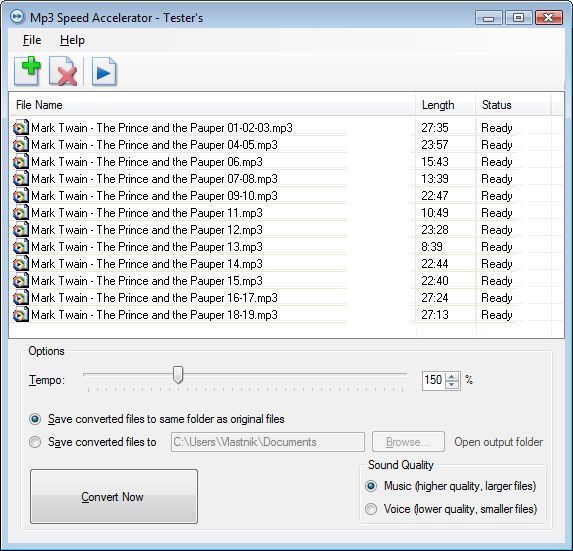
Task: Click icon of Pauper 06.mp3 file
Action: 20,162
